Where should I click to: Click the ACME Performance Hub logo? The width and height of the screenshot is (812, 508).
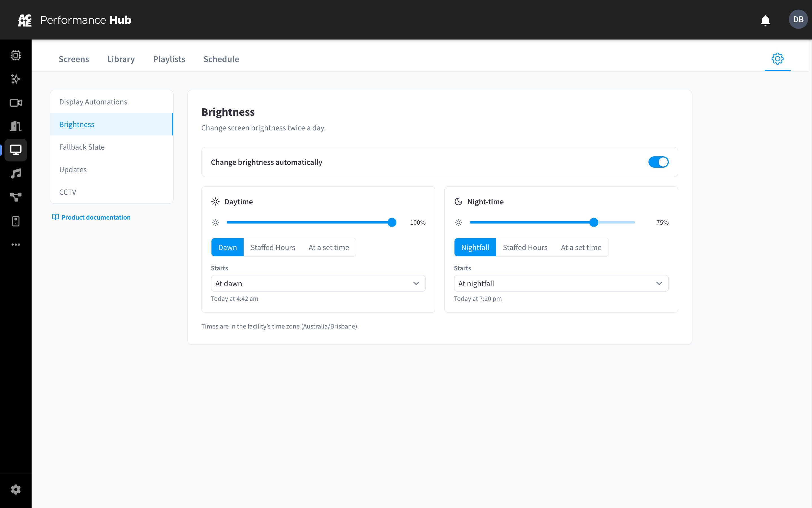point(74,20)
